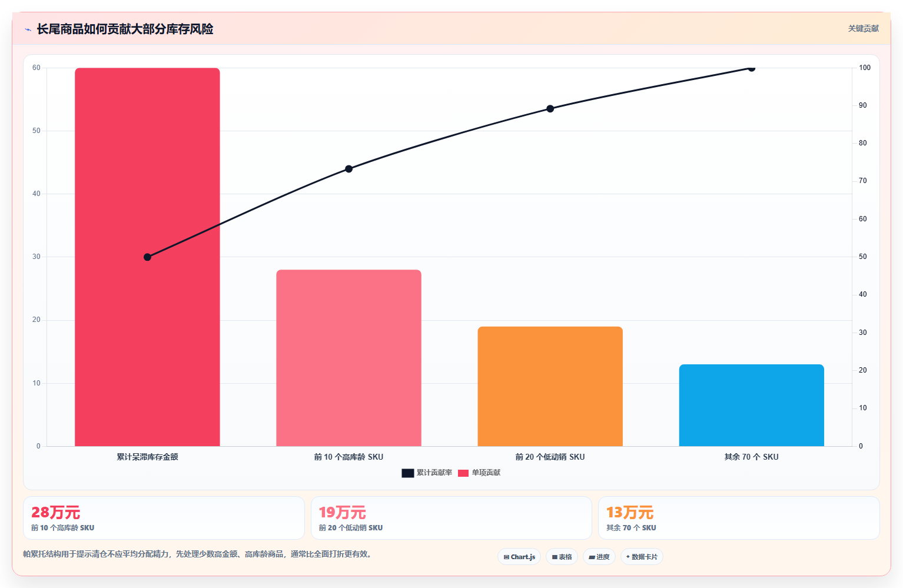
Task: Click the left axis value 60
Action: (36, 68)
